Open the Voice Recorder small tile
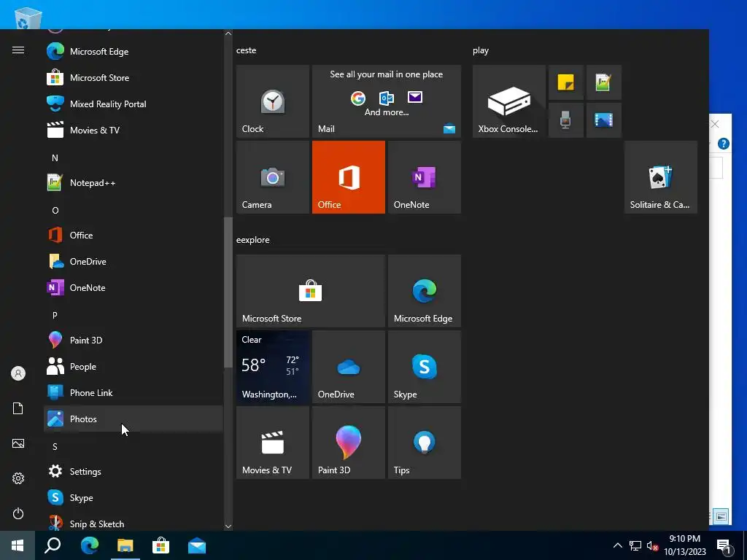This screenshot has height=560, width=747. click(x=566, y=120)
